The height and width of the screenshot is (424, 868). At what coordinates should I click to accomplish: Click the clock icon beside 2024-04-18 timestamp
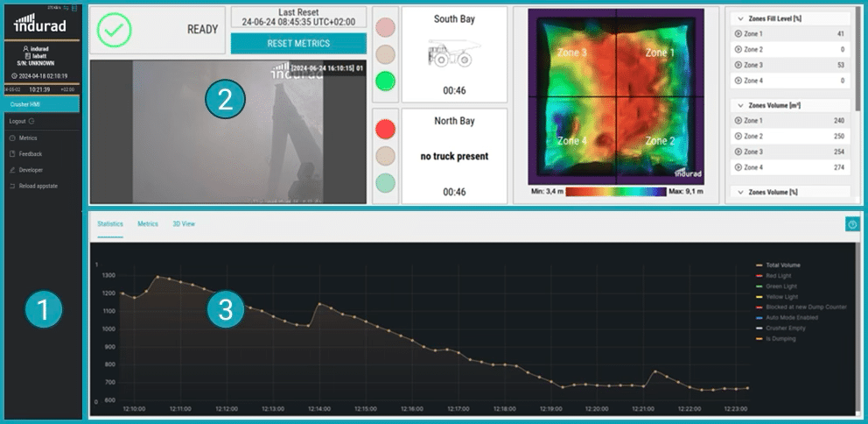pyautogui.click(x=13, y=76)
